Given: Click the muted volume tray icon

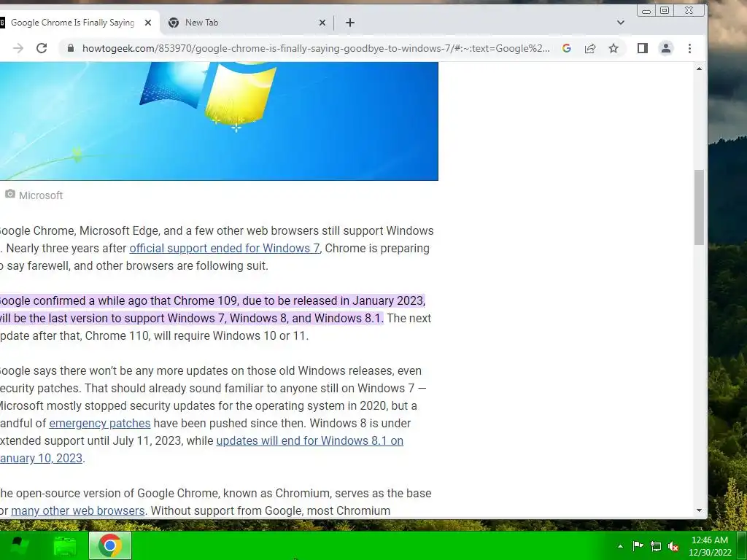Looking at the screenshot, I should pos(673,546).
